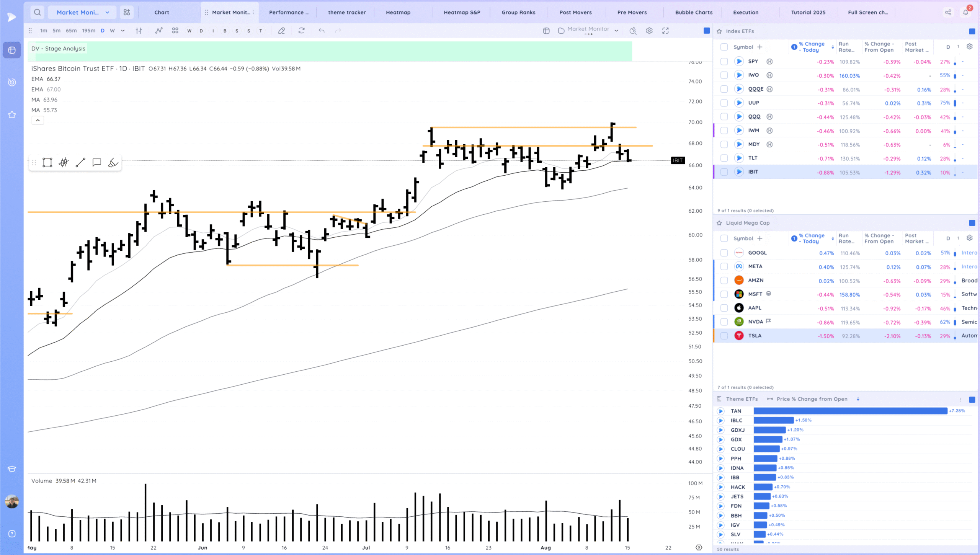Select all symbols checkbox in Index ETFs

(724, 47)
